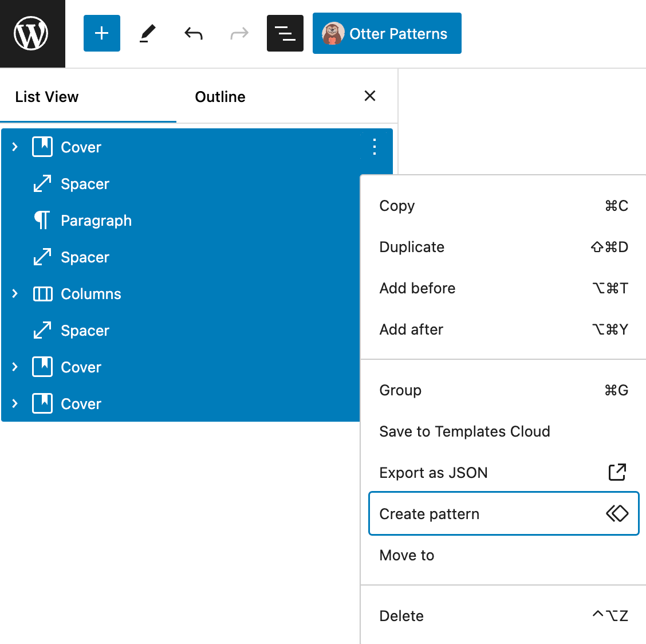Viewport: 646px width, 644px height.
Task: Click the WordPress logo icon
Action: pyautogui.click(x=31, y=34)
